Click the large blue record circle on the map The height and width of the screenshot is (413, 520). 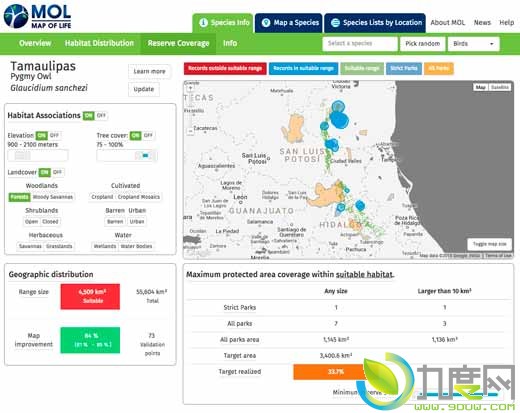[339, 119]
